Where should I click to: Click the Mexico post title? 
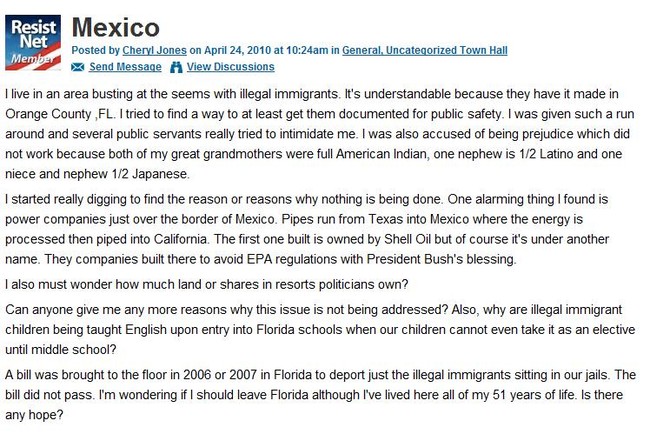(116, 28)
